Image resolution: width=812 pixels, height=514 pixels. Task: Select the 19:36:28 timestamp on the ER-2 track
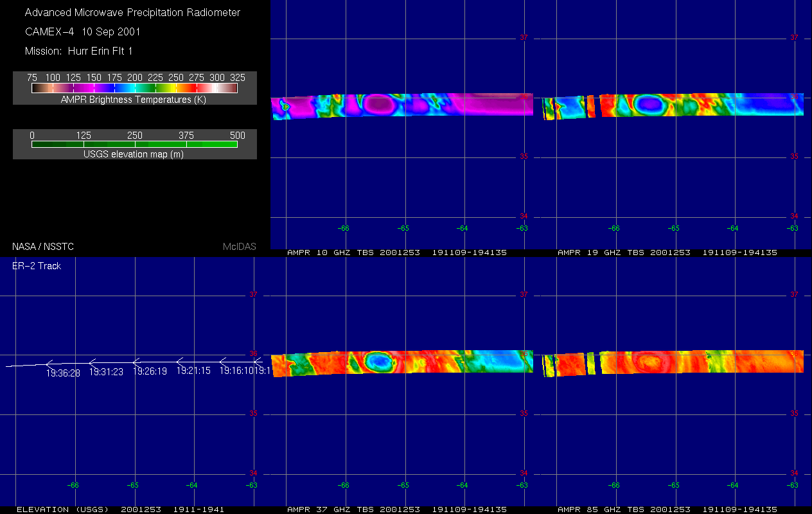[x=63, y=373]
